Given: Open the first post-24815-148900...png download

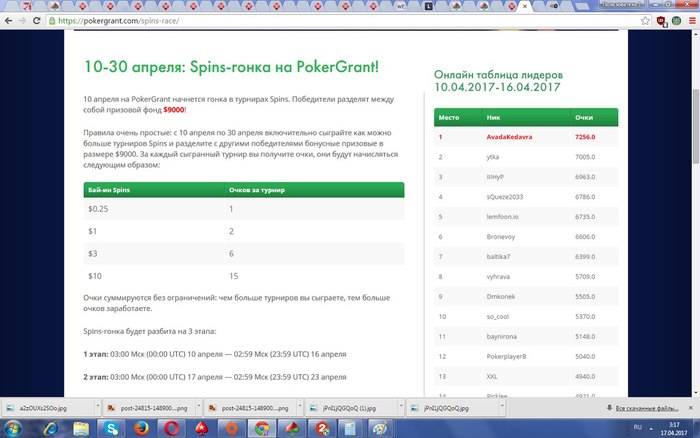Looking at the screenshot, I should point(150,408).
